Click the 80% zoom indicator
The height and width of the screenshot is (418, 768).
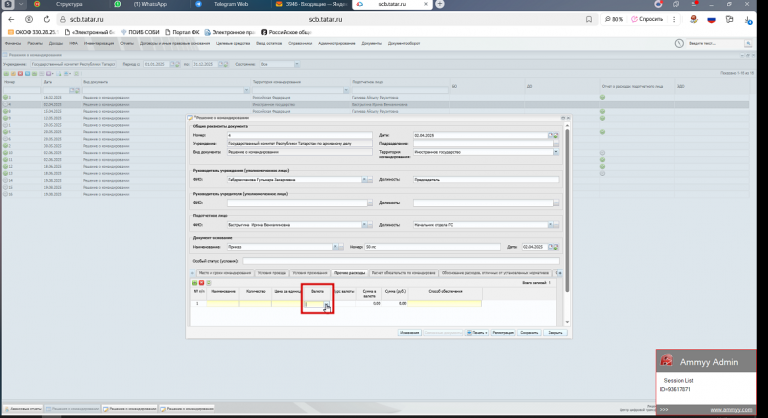pos(614,20)
